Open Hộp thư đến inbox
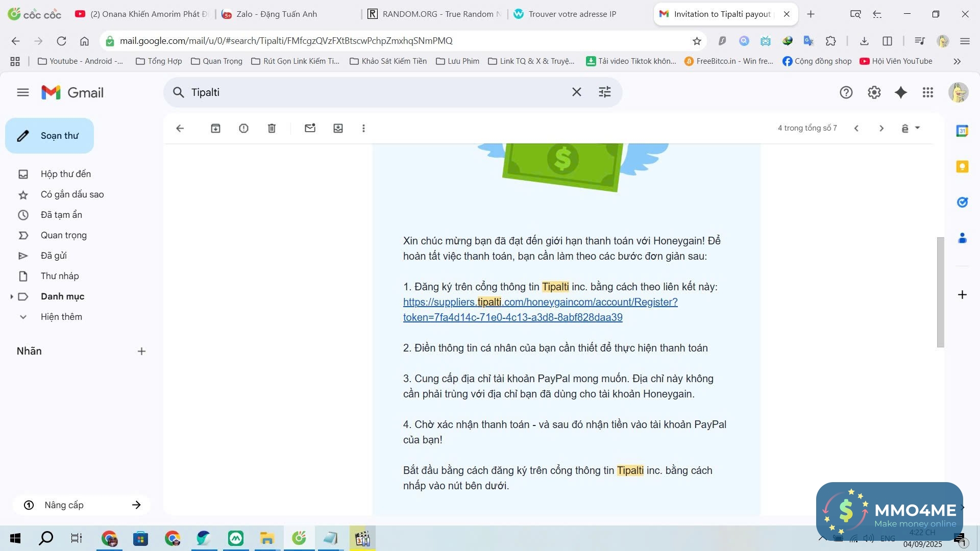The width and height of the screenshot is (980, 551). coord(65,174)
